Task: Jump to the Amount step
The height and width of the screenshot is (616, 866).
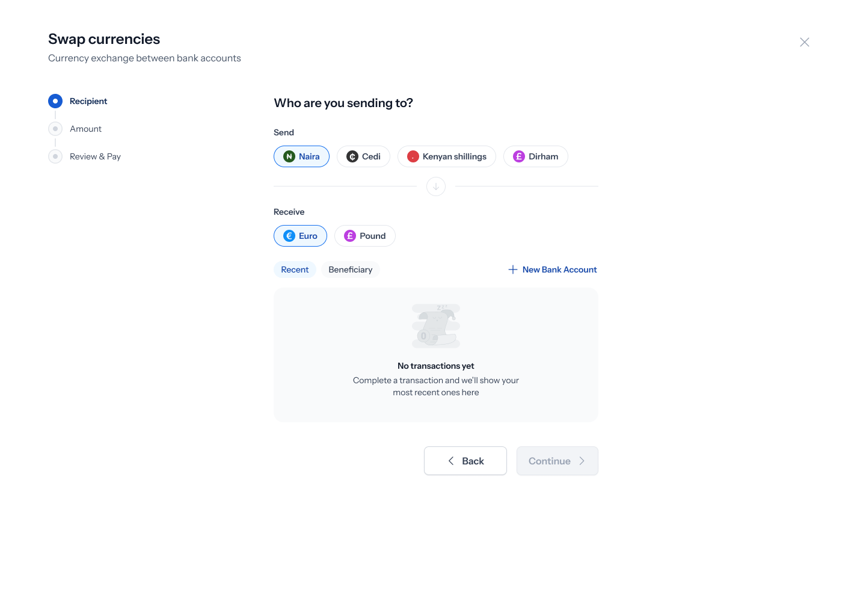Action: 75,129
